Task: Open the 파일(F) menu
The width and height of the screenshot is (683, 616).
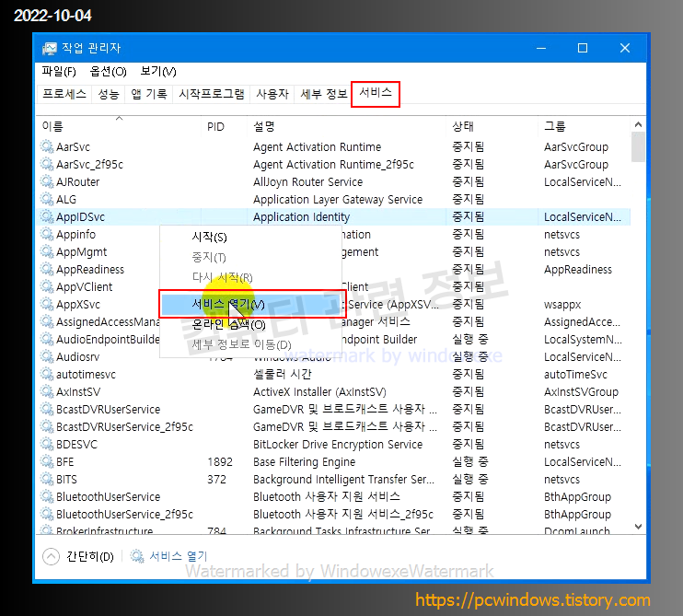Action: 59,72
